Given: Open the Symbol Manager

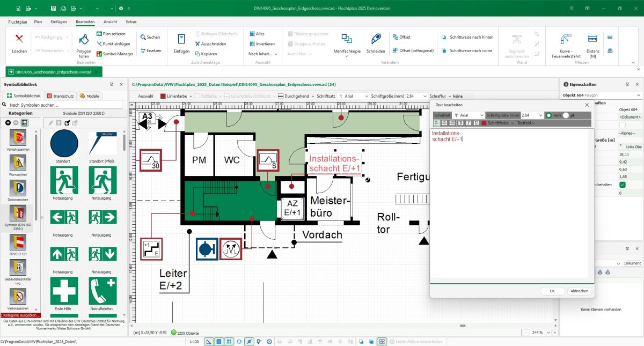Looking at the screenshot, I should coord(114,54).
